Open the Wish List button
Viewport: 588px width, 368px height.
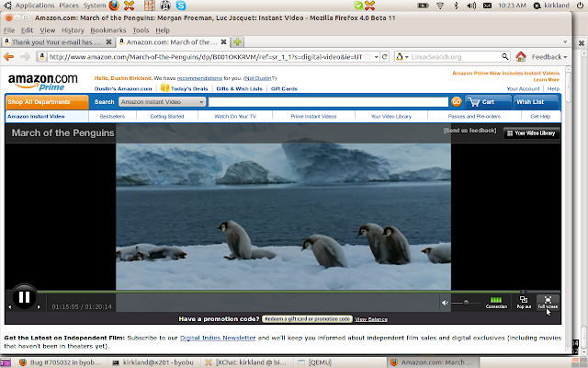536,102
